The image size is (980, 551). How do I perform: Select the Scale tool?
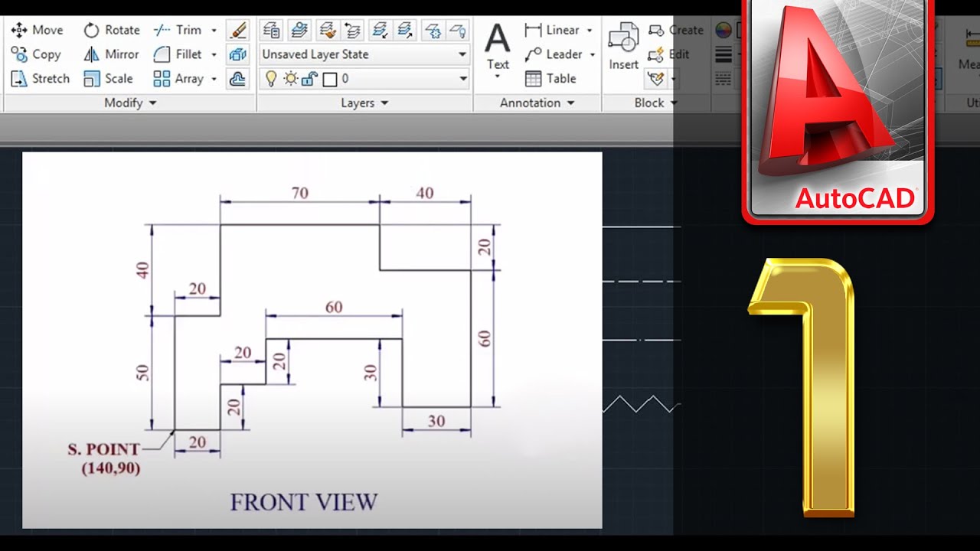(x=108, y=78)
